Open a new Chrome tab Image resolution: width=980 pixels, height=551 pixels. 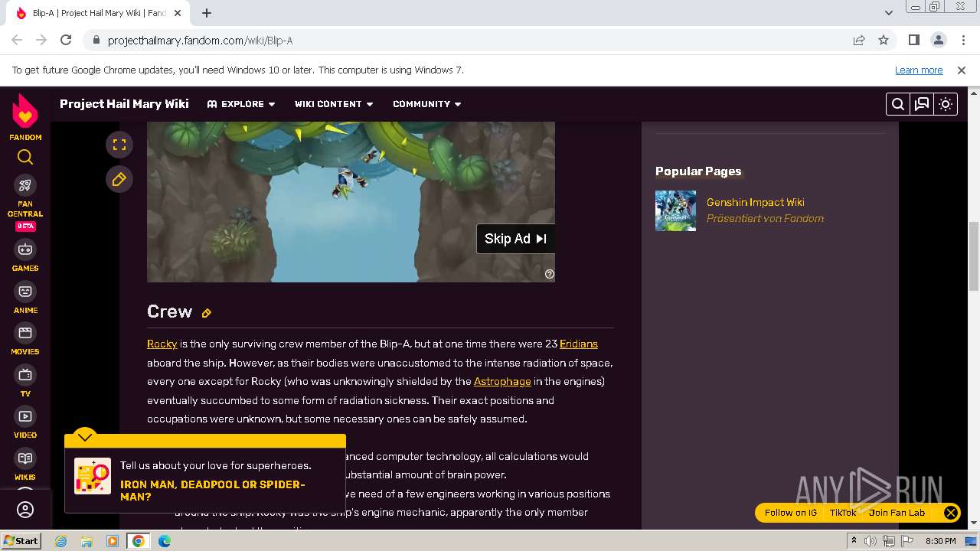point(207,13)
